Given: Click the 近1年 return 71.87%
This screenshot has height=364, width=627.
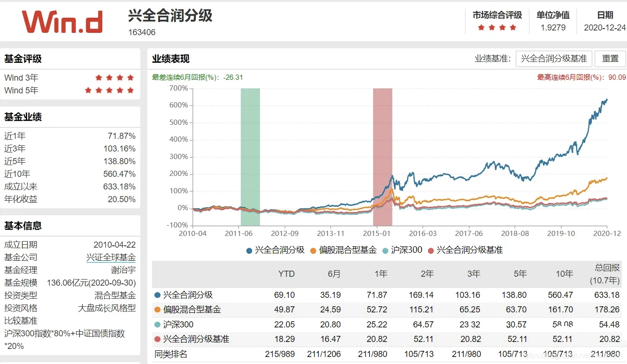Looking at the screenshot, I should point(122,136).
